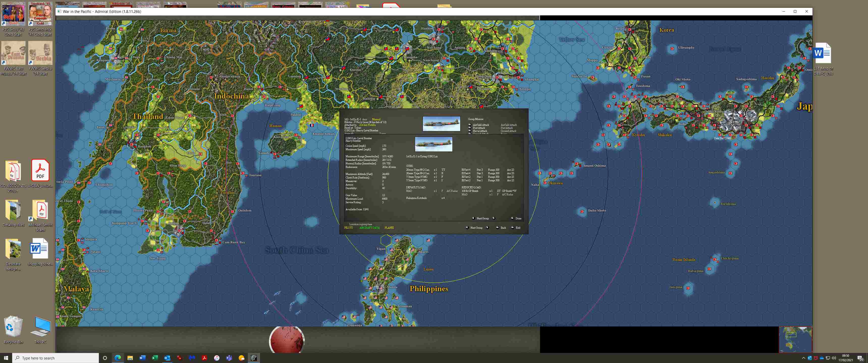Open Microsoft Teams from taskbar

coord(229,358)
